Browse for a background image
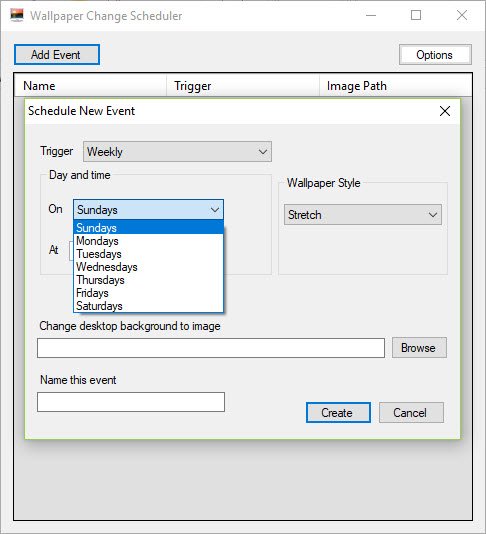 (419, 348)
